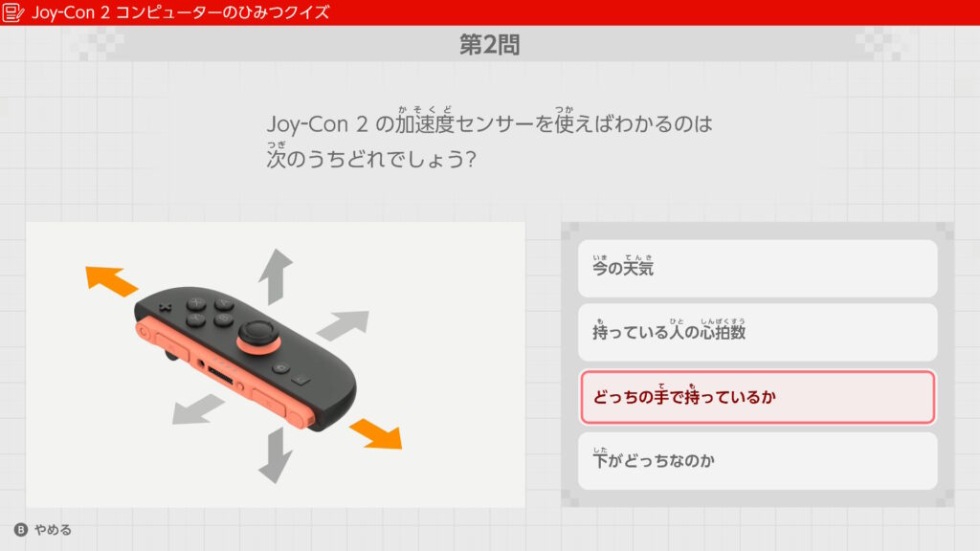Click the gray arrow pointing upper-right
The width and height of the screenshot is (980, 551).
coord(344,325)
